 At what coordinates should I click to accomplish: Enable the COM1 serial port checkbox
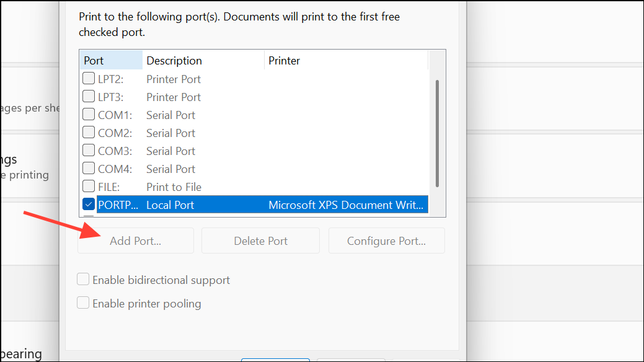pyautogui.click(x=89, y=115)
